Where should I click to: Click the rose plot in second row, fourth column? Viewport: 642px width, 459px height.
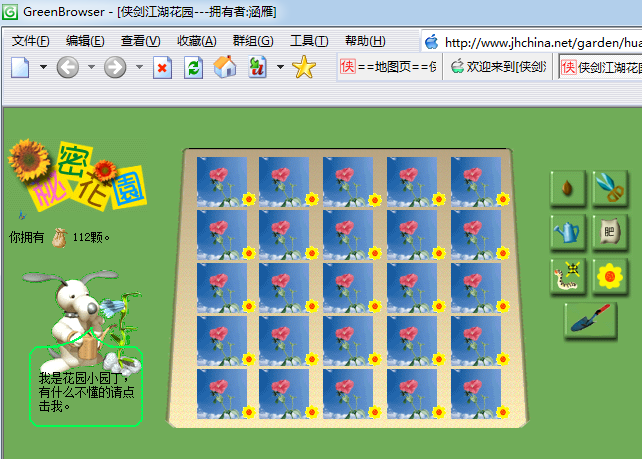[x=412, y=235]
